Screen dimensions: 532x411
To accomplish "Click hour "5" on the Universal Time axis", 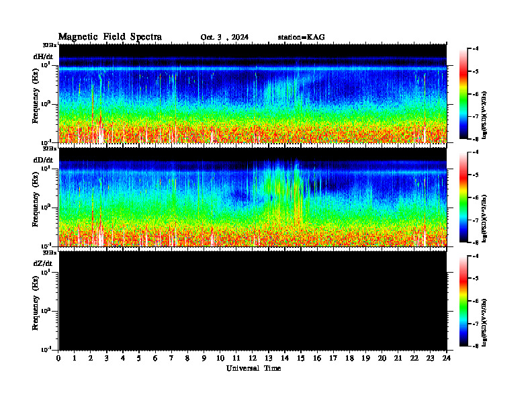I will tap(139, 358).
